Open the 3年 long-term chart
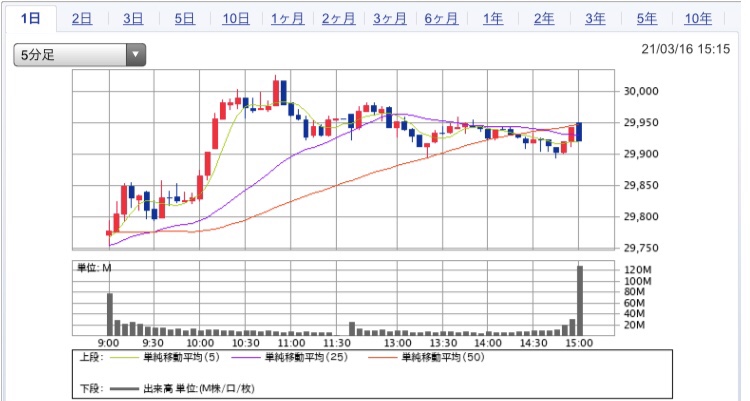 (x=596, y=19)
